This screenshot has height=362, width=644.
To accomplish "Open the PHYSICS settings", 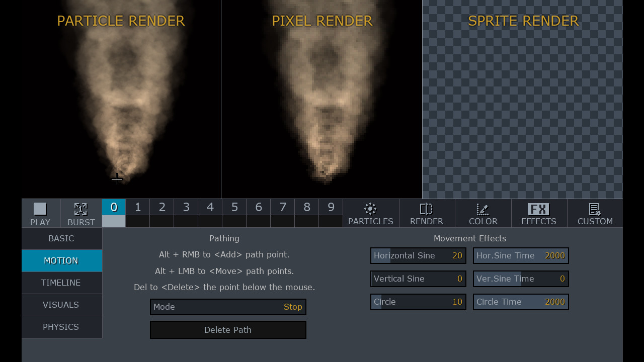I will coord(61,327).
